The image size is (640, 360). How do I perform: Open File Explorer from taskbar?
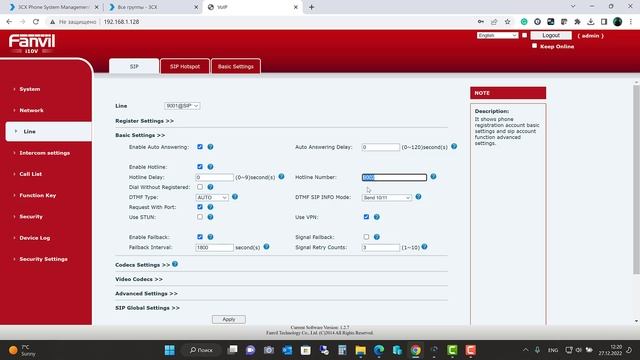pyautogui.click(x=360, y=350)
